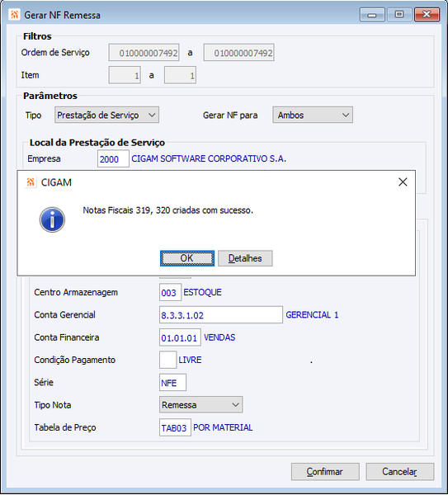The image size is (448, 495).
Task: Click the Parâmetros group heading
Action: 50,96
